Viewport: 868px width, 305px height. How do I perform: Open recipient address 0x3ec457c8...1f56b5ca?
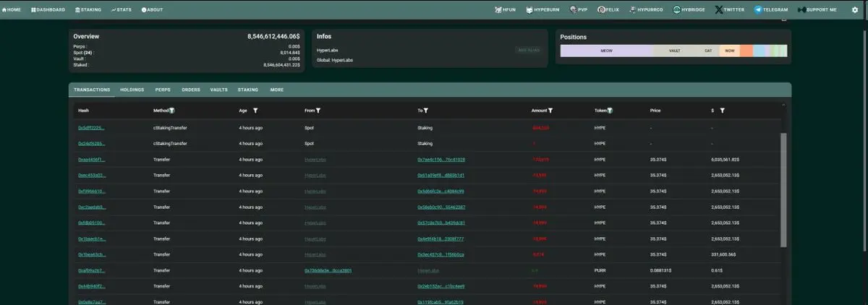[441, 255]
